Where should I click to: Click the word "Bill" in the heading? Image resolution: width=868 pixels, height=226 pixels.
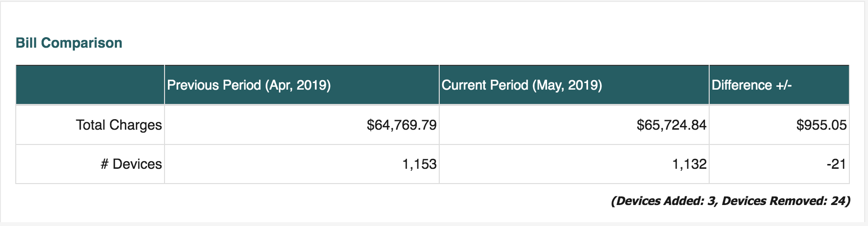(27, 43)
